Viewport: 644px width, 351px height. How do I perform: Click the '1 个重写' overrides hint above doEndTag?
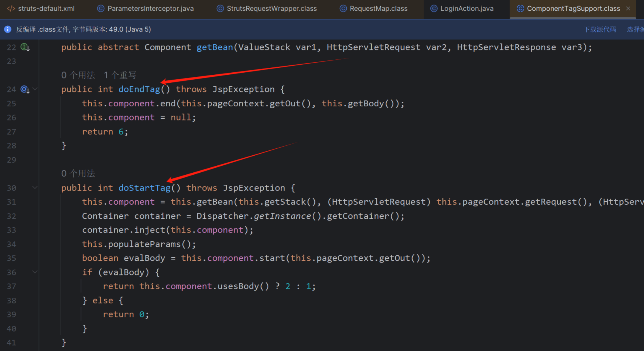[x=120, y=75]
